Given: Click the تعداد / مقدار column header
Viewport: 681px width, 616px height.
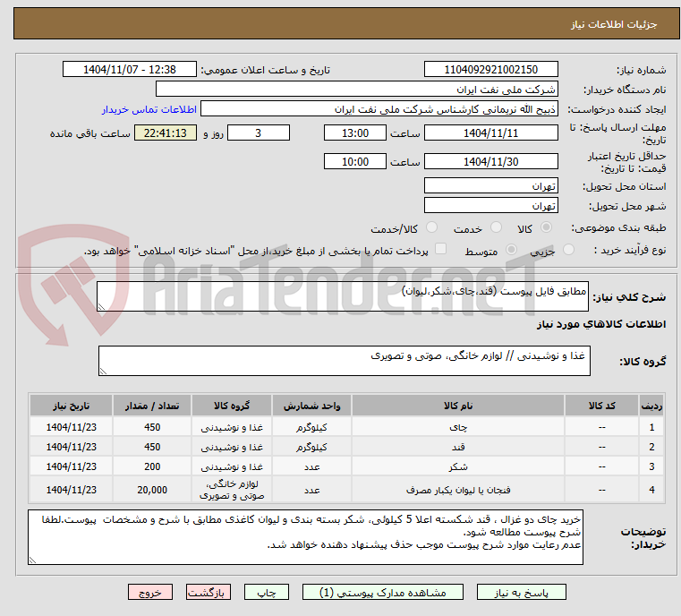Looking at the screenshot, I should coord(152,406).
